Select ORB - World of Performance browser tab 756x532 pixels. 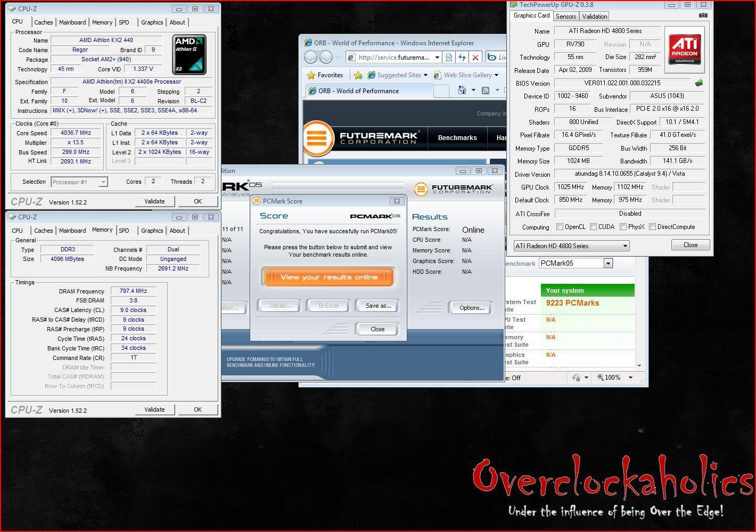click(369, 91)
